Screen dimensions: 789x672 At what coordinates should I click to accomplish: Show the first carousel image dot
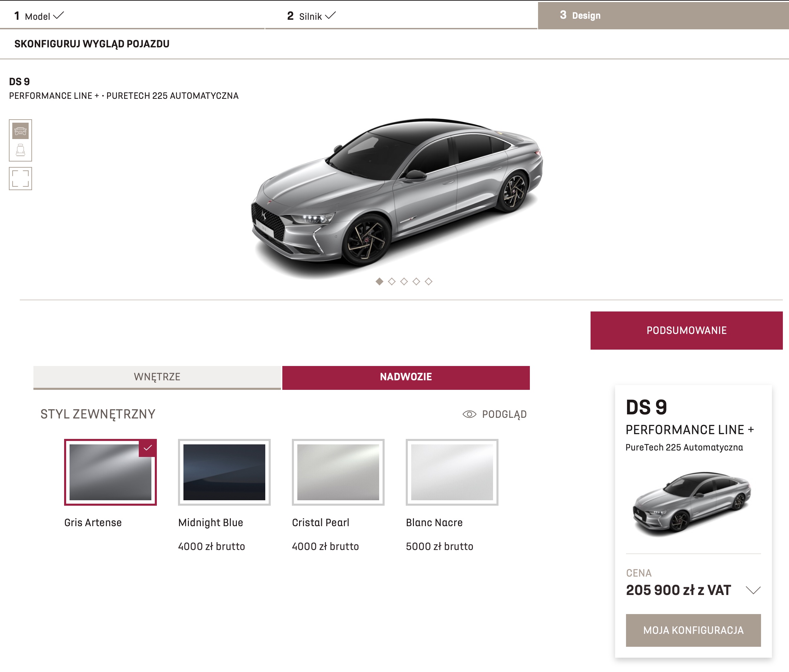tap(379, 281)
